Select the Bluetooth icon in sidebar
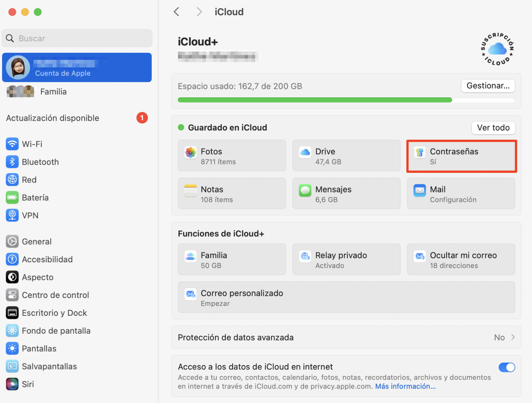The height and width of the screenshot is (403, 532). click(12, 162)
